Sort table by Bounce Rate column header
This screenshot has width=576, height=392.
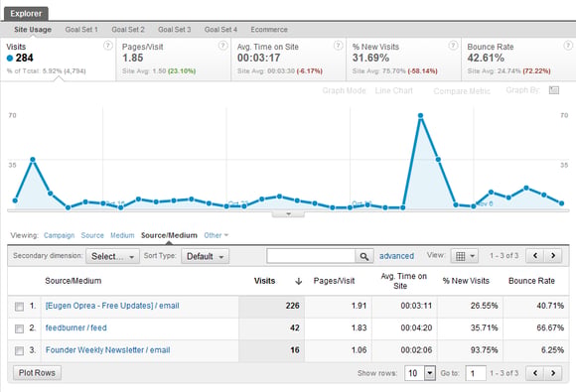click(x=531, y=281)
